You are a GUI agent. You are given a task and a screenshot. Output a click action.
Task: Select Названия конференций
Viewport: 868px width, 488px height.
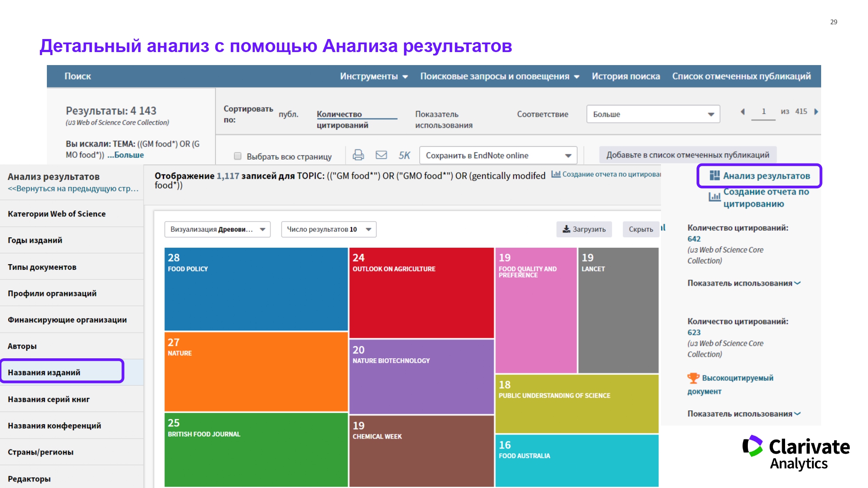click(x=72, y=426)
